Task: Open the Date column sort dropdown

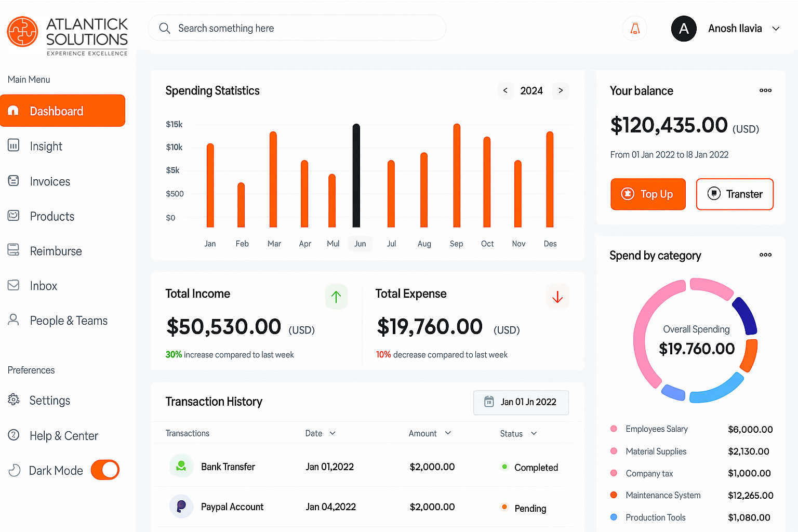Action: (332, 433)
